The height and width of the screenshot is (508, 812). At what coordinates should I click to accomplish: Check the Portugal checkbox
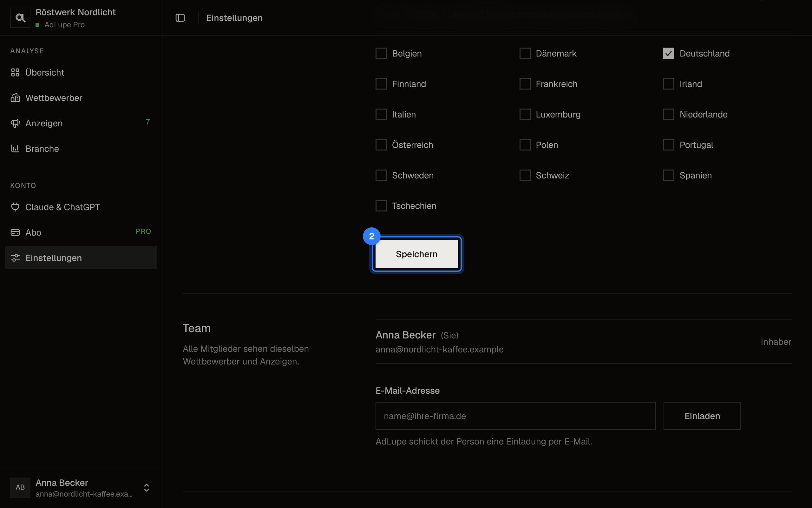(668, 145)
